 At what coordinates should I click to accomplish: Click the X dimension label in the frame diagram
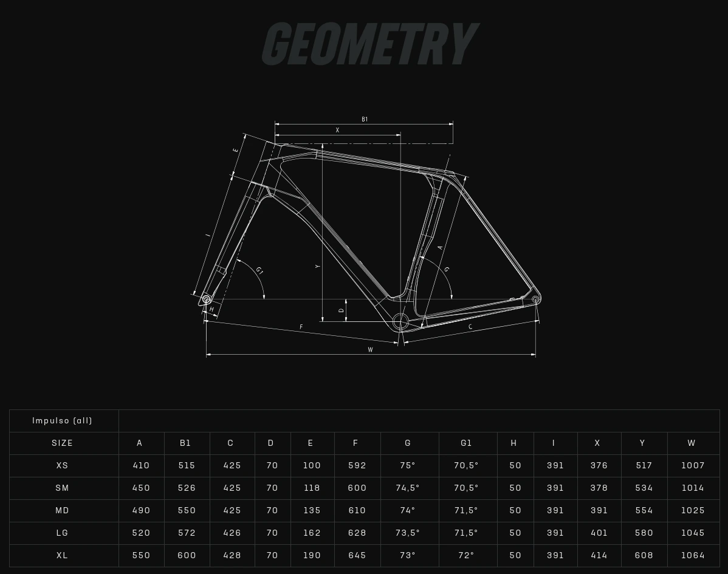click(x=337, y=130)
